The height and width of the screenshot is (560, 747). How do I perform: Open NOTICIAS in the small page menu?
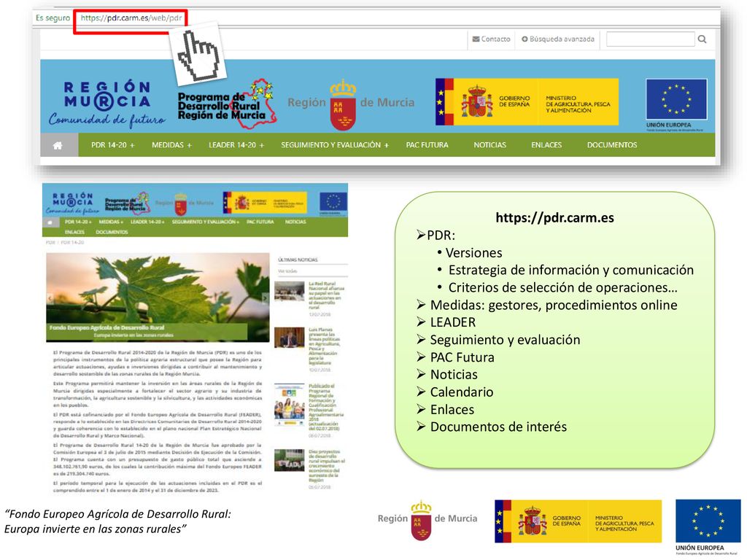295,222
